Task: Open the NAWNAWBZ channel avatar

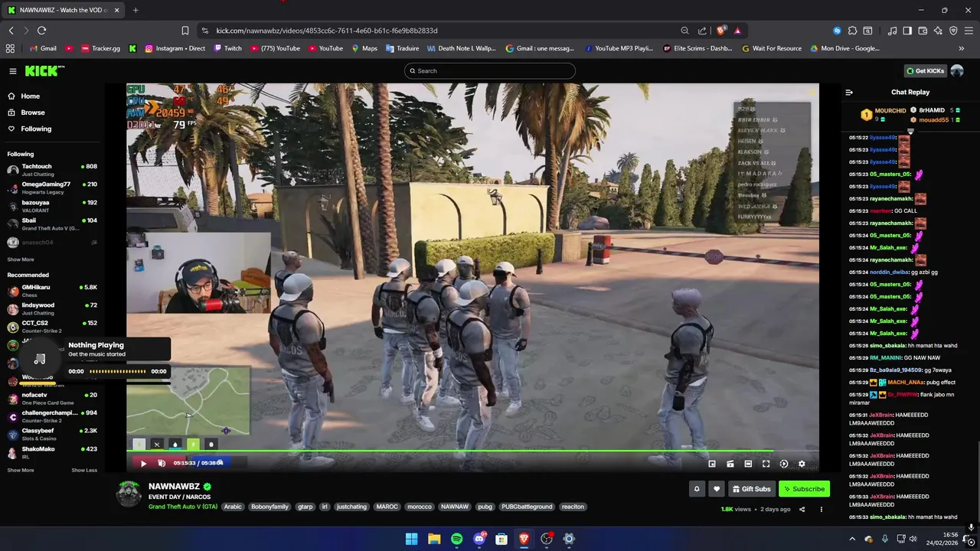Action: (x=129, y=494)
